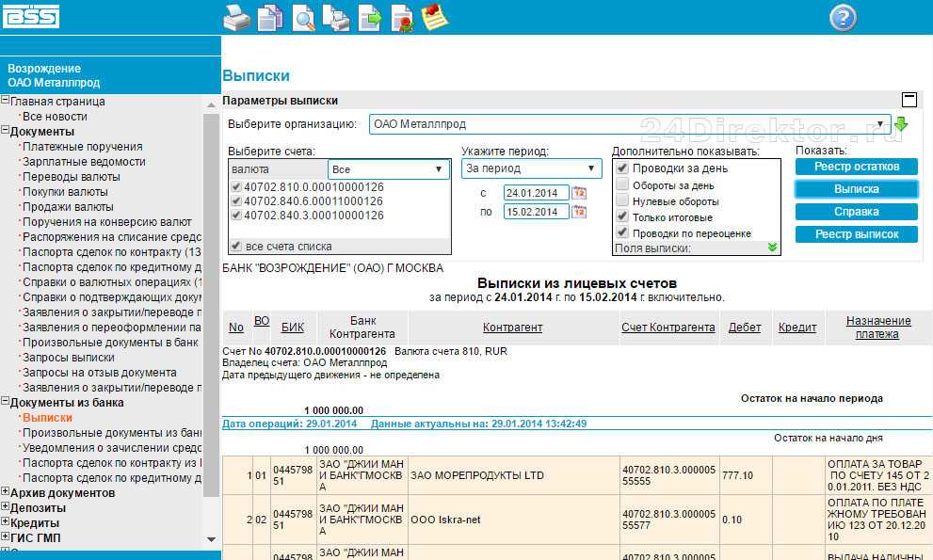Click the document with green arrow export icon
This screenshot has height=560, width=933.
click(370, 18)
